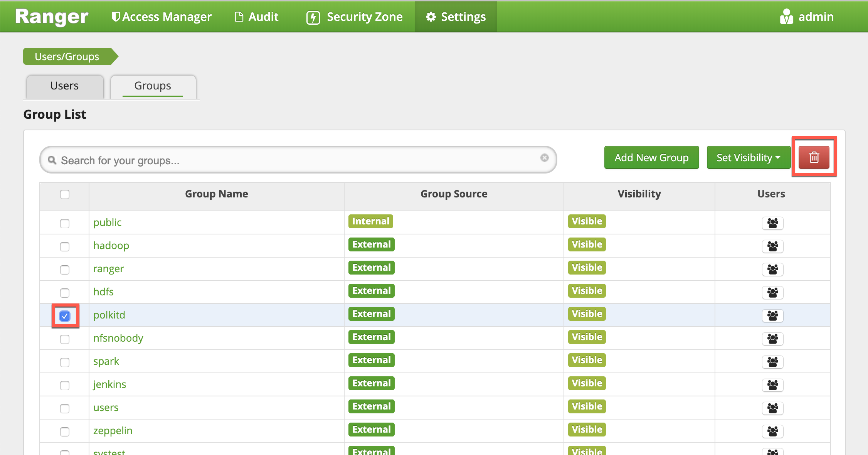The image size is (868, 455).
Task: Check the hdfs group checkbox
Action: [x=65, y=293]
